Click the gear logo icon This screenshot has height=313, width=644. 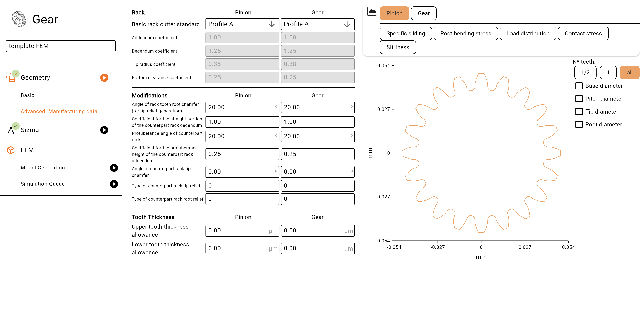click(x=19, y=19)
